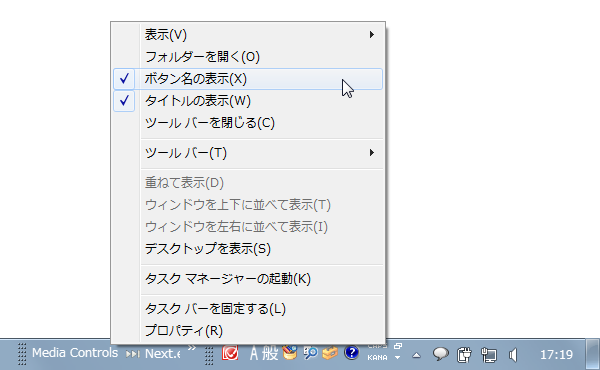Click the Media Controls toolbar title
The image size is (600, 370).
[75, 353]
